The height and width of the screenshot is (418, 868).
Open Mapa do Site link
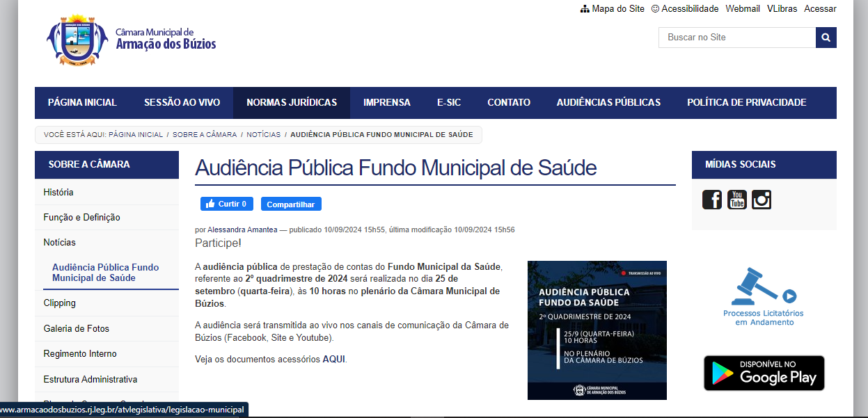[612, 8]
